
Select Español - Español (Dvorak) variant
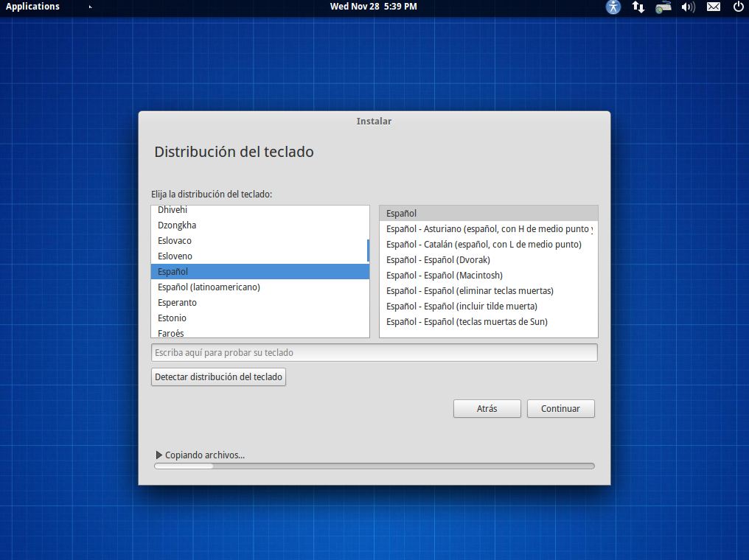(x=438, y=260)
